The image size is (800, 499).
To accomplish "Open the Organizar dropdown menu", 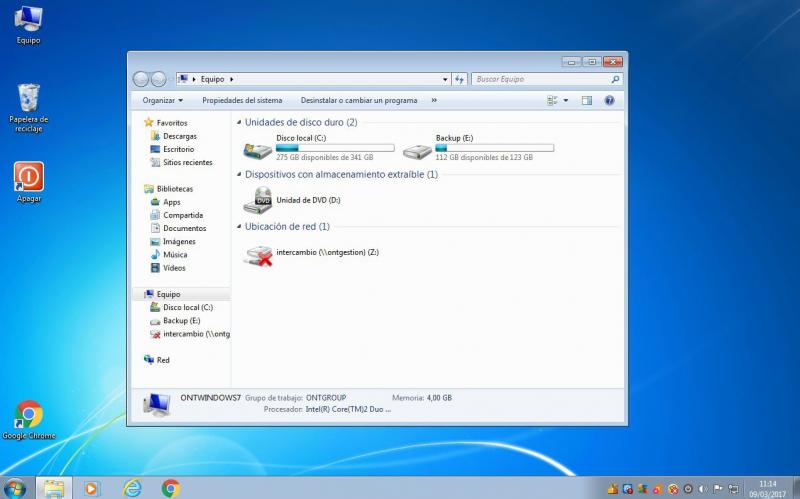I will pyautogui.click(x=162, y=100).
